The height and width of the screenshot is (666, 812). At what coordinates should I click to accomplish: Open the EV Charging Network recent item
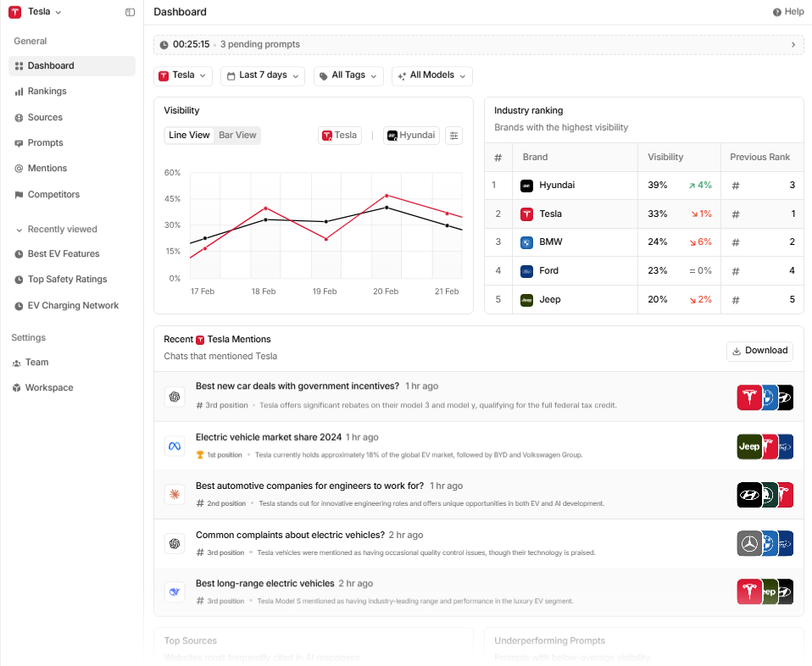click(x=66, y=306)
